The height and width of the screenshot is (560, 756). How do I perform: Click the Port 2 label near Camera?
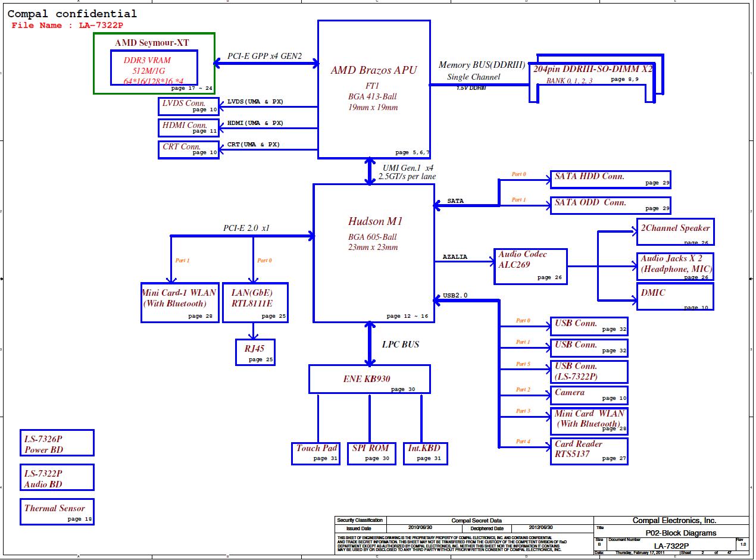tap(523, 390)
